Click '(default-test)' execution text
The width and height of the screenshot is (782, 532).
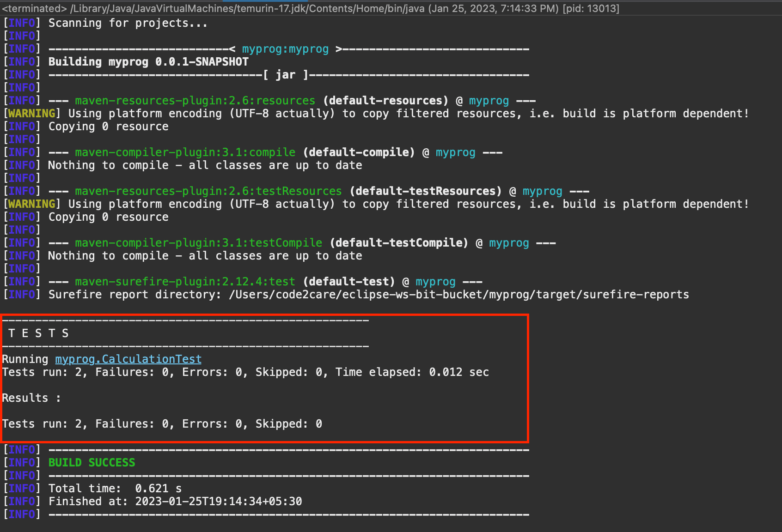349,282
